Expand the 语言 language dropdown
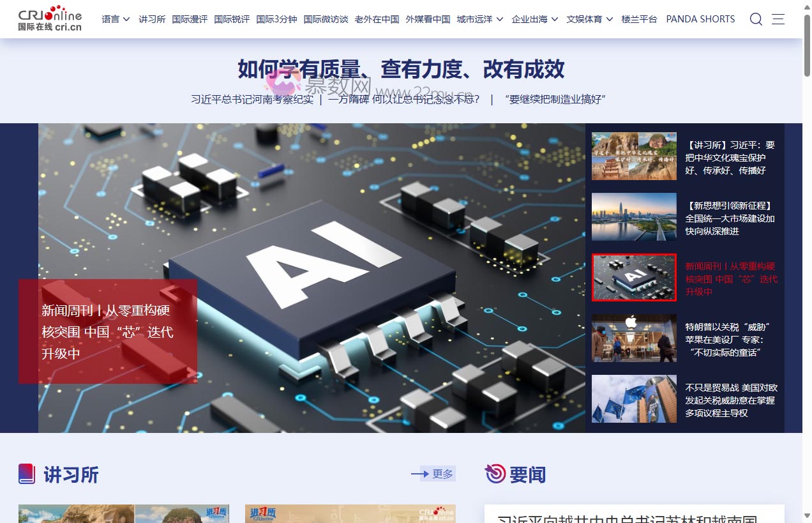The width and height of the screenshot is (812, 523). (x=116, y=19)
